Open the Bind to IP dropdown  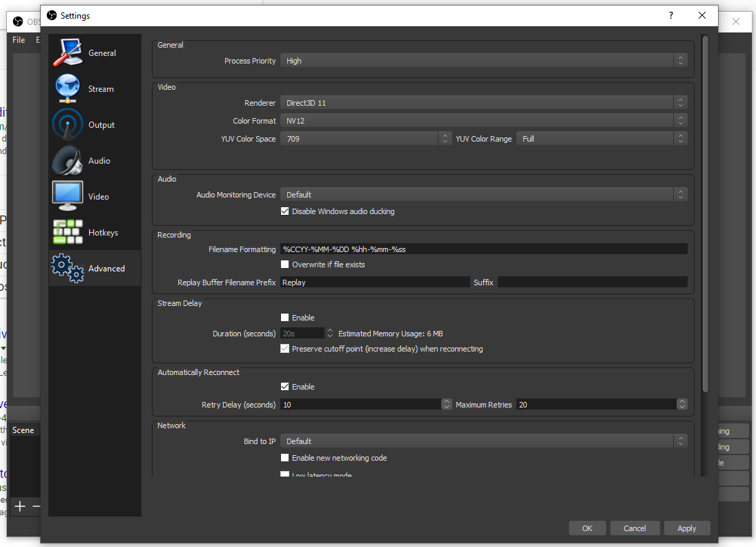[483, 441]
